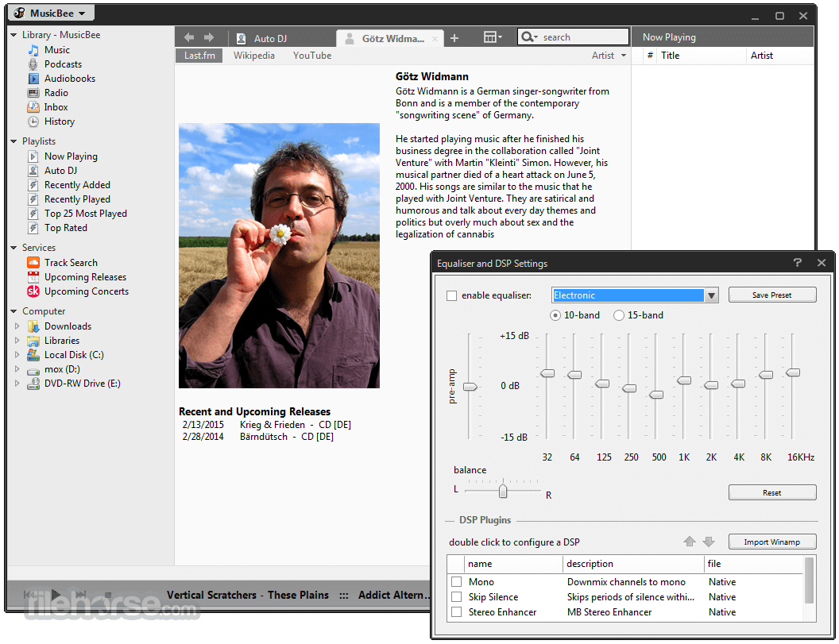The height and width of the screenshot is (644, 839).
Task: Select the YouTube tab
Action: (312, 56)
